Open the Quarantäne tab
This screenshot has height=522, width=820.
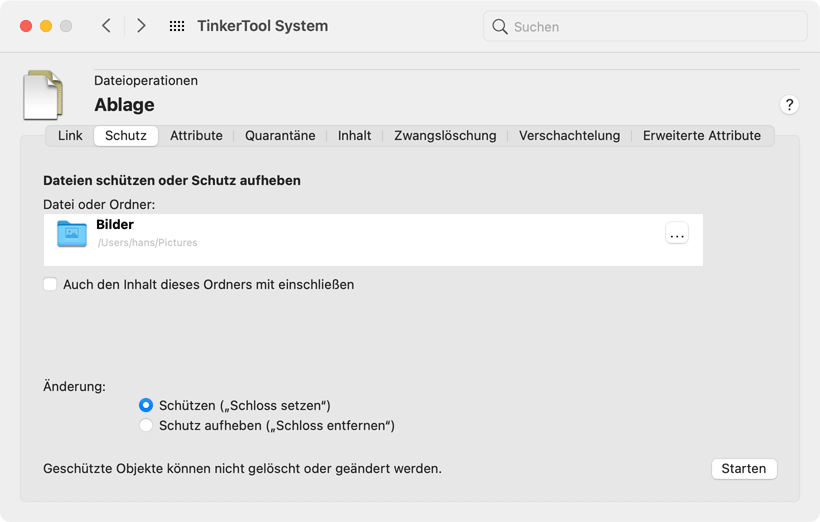[280, 135]
